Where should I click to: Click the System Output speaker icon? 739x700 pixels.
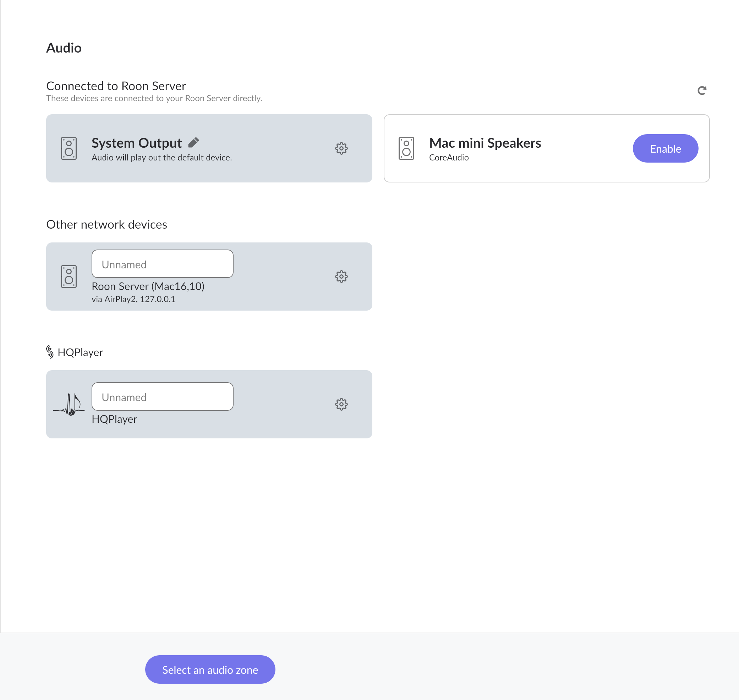(69, 148)
